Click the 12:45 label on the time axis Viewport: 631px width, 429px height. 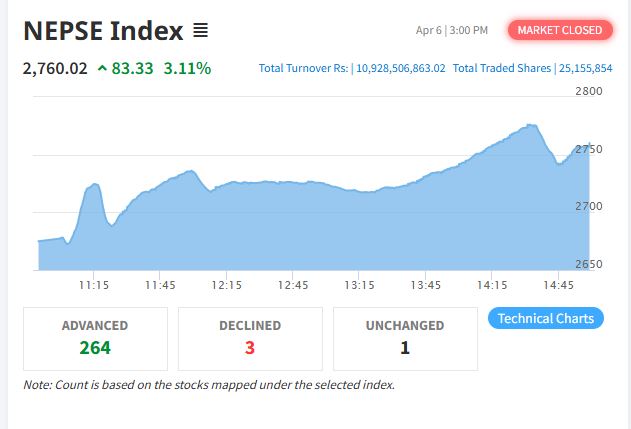point(292,284)
